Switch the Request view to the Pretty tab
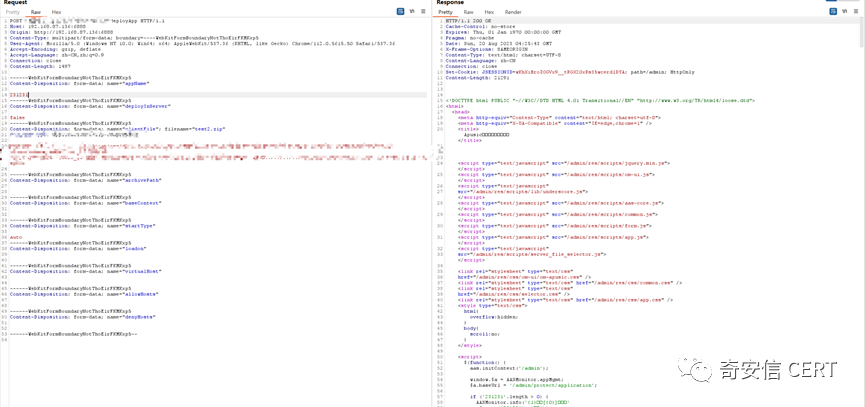 13,12
